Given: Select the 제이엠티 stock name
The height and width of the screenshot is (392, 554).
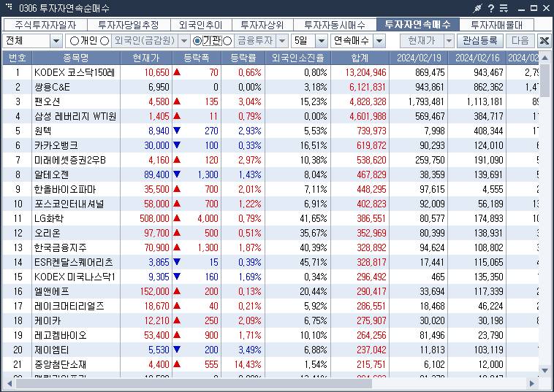Looking at the screenshot, I should click(x=52, y=350).
